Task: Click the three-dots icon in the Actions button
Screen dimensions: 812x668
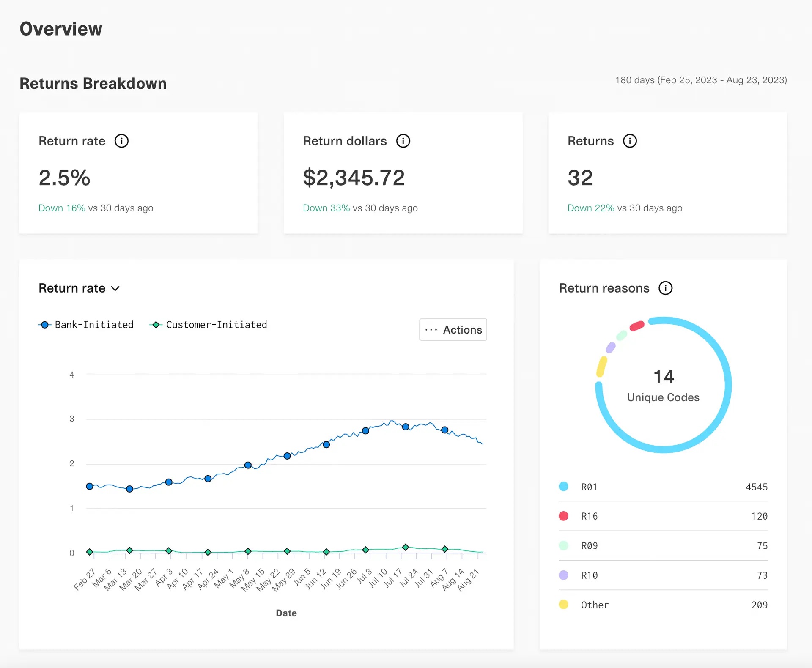Action: tap(431, 330)
